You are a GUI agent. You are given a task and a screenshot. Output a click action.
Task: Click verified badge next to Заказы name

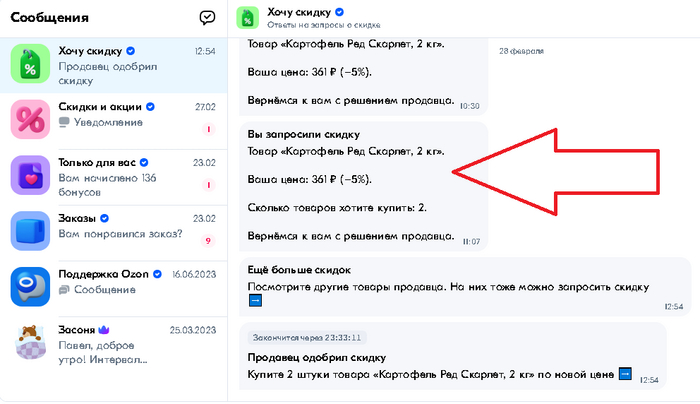click(x=104, y=218)
